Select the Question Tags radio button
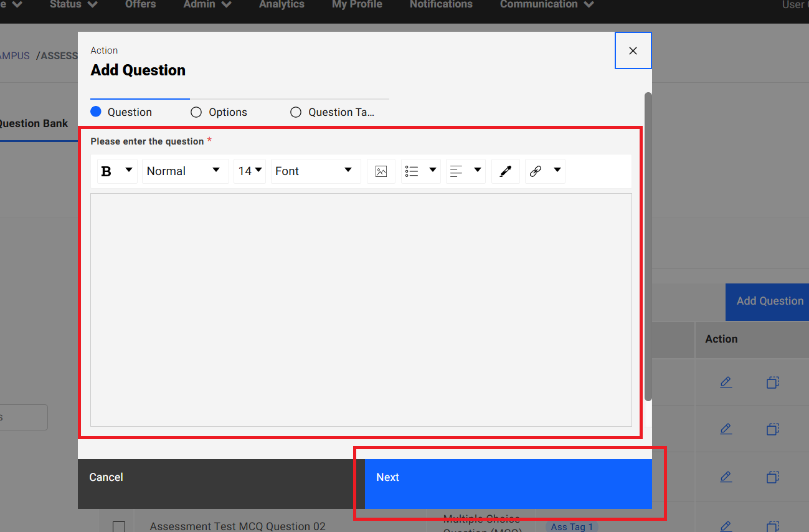The image size is (809, 532). coord(295,112)
